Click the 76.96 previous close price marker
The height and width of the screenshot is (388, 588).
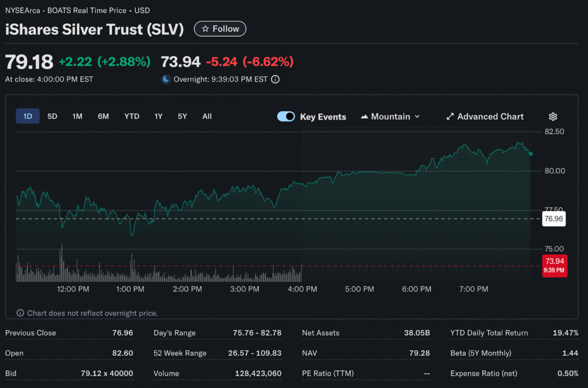pyautogui.click(x=554, y=219)
